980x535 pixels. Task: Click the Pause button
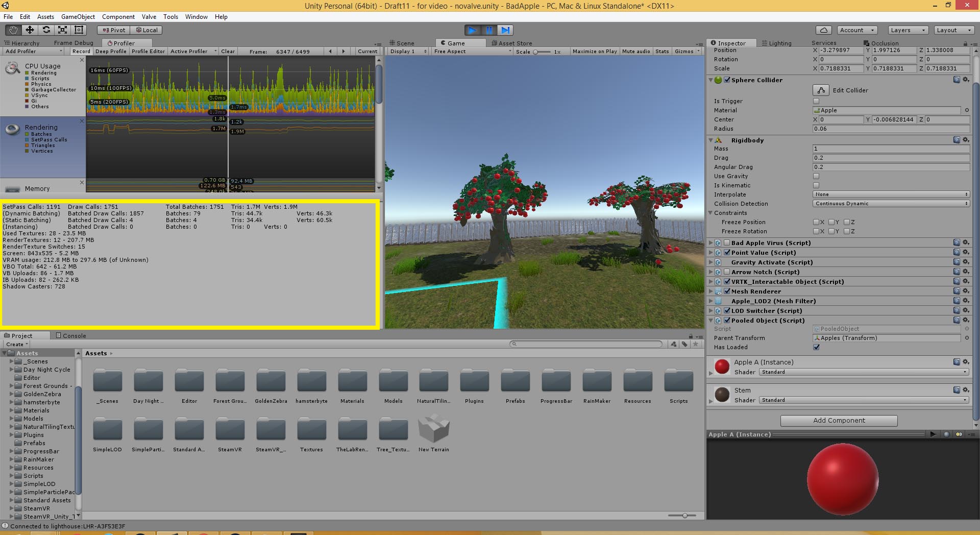click(x=489, y=30)
